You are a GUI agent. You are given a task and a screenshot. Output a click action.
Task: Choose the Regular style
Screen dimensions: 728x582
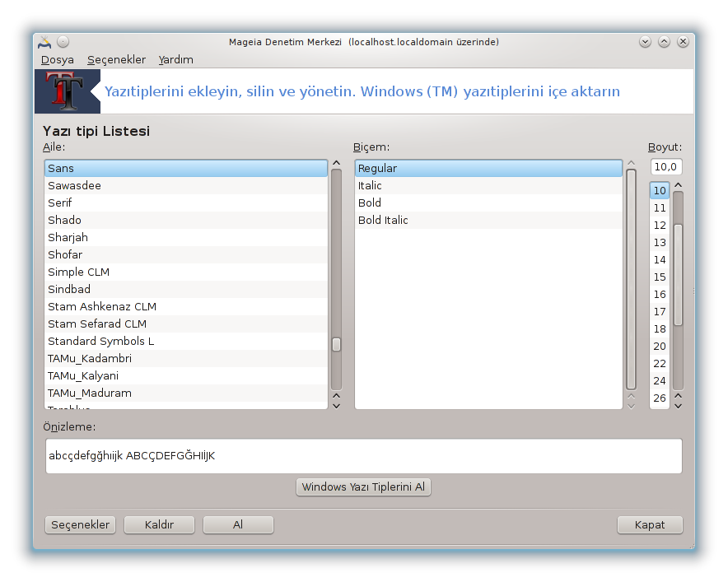point(488,169)
